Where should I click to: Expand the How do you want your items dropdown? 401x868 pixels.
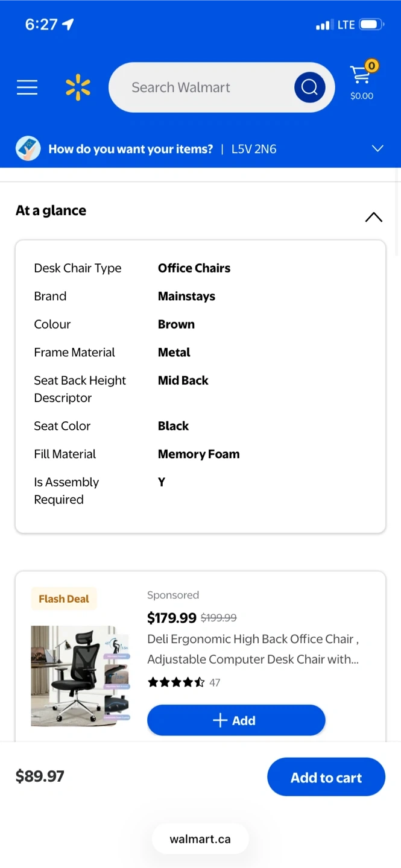[377, 148]
